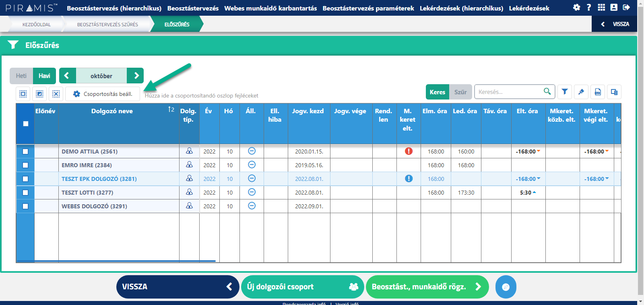Click Új dolgozói csoport button
This screenshot has width=644, height=305.
tap(302, 287)
